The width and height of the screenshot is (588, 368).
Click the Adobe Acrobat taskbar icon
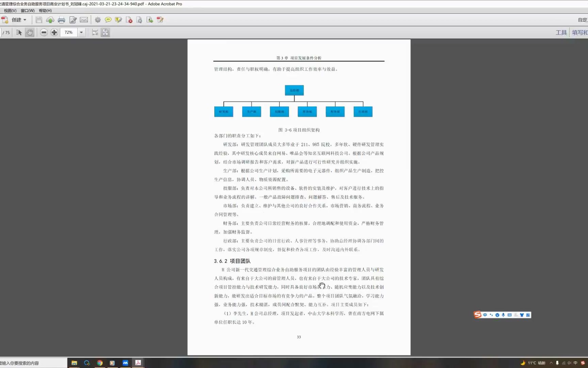(138, 363)
